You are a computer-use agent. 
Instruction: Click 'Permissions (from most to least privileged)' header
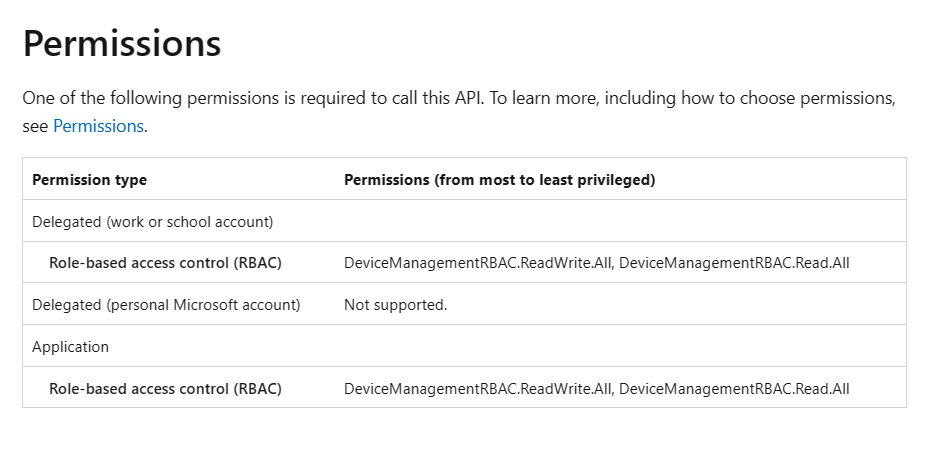coord(499,180)
